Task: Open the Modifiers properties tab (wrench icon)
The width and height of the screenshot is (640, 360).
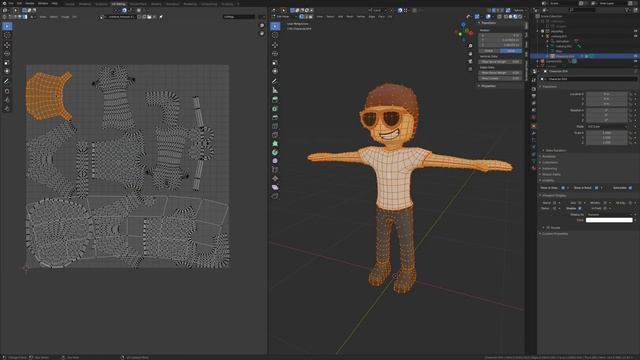Action: tap(534, 133)
